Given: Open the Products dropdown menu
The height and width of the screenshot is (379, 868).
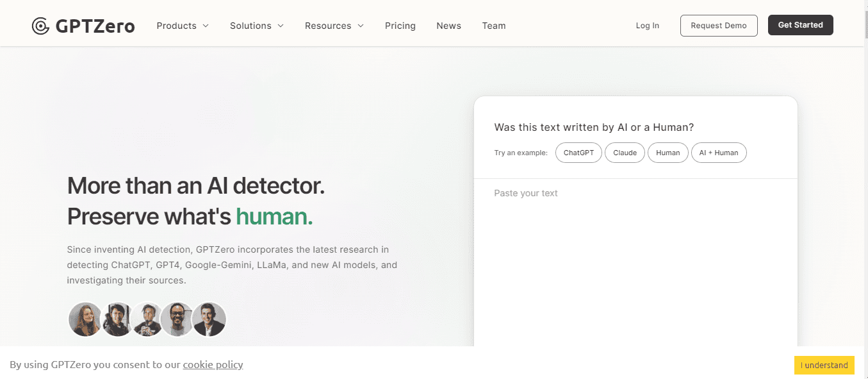Looking at the screenshot, I should (x=183, y=26).
